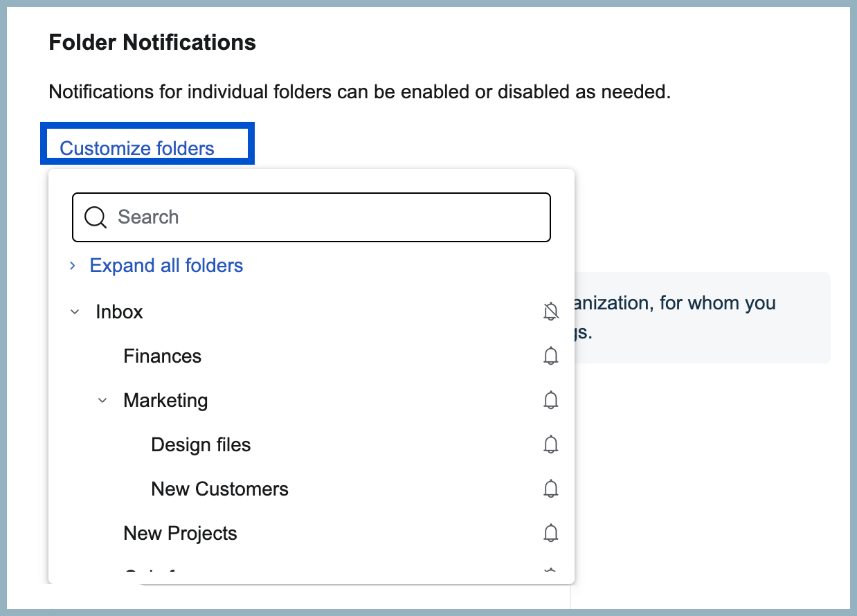Select the Inbox folder
Image resolution: width=857 pixels, height=616 pixels.
coord(119,311)
